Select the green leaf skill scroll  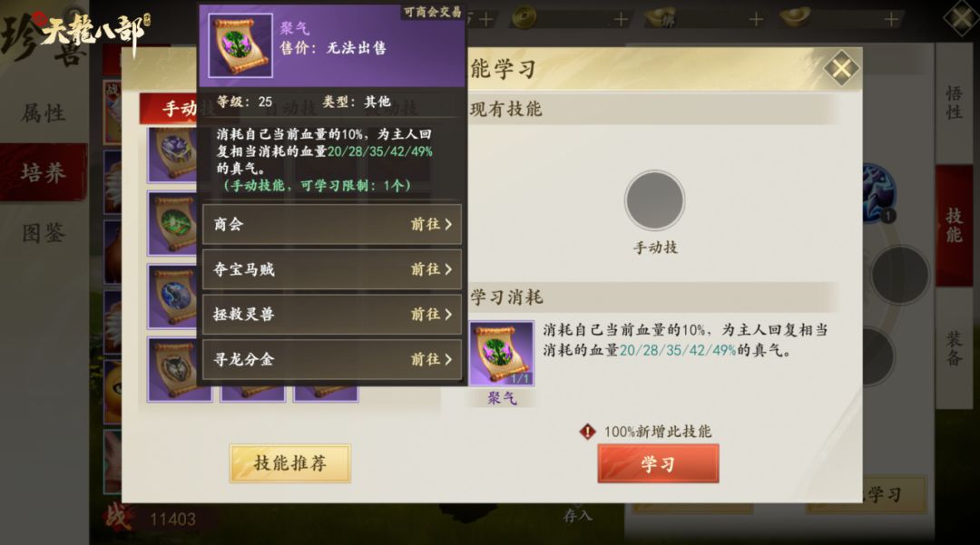point(171,223)
